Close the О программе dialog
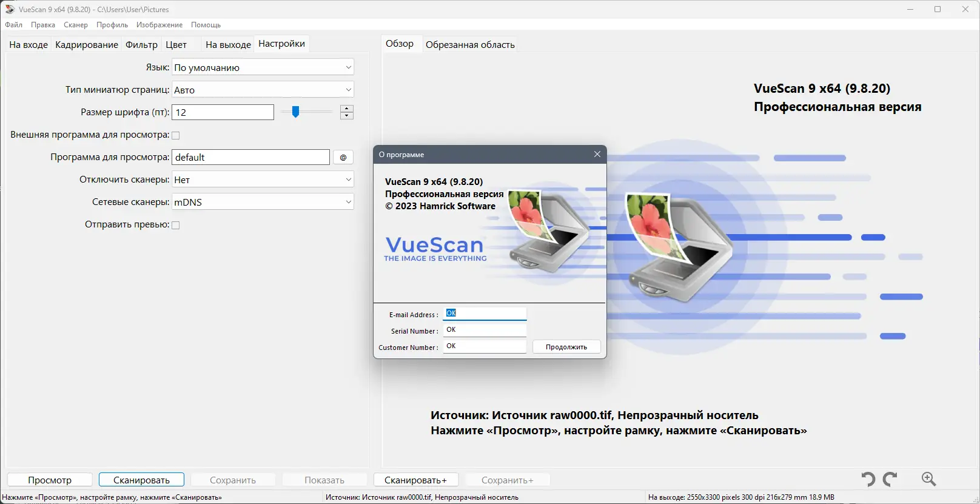Viewport: 980px width, 504px height. pyautogui.click(x=597, y=154)
